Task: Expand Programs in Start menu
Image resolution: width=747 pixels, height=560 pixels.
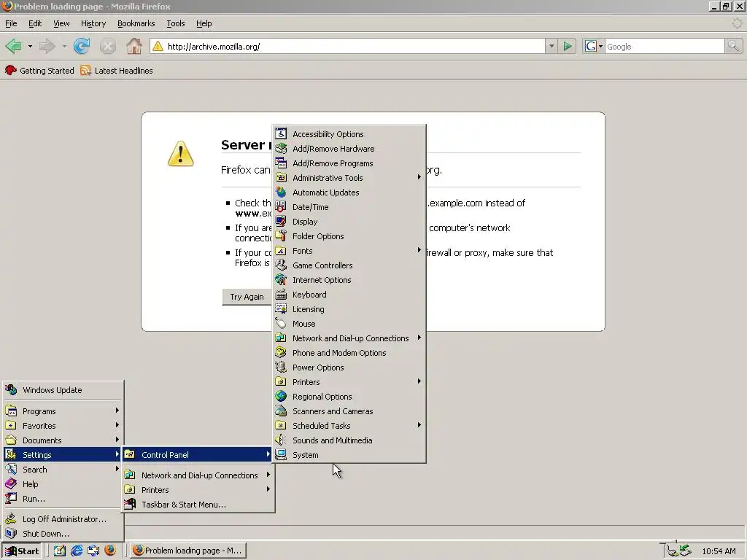Action: click(x=63, y=411)
